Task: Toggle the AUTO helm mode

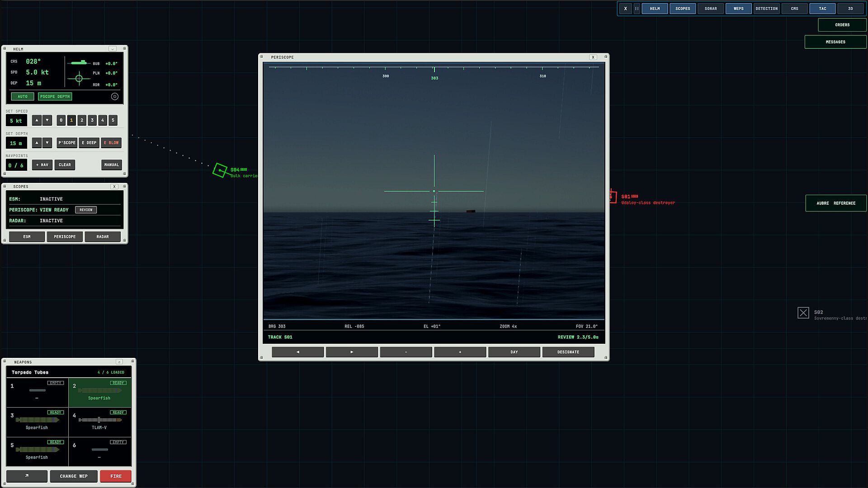Action: [x=23, y=97]
